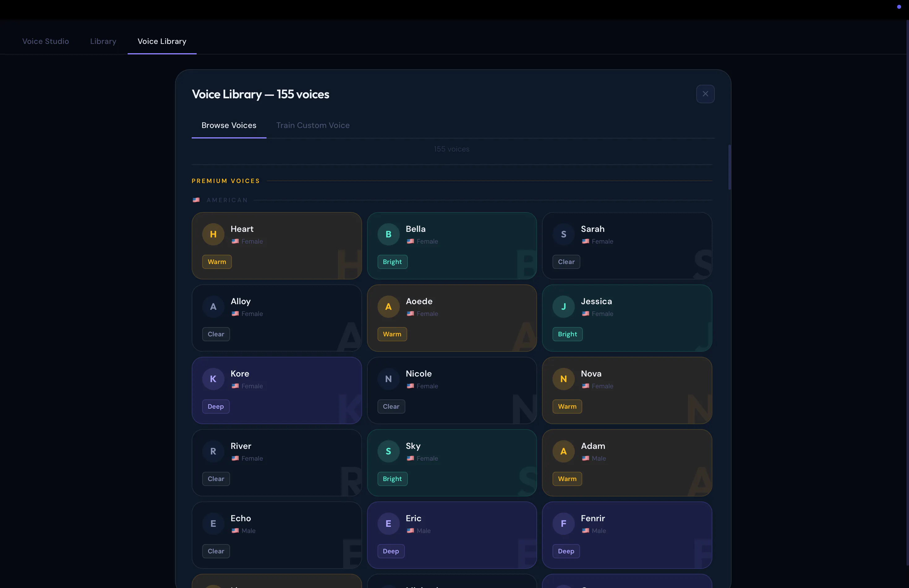Pick the Adam voice name
The width and height of the screenshot is (909, 588).
pyautogui.click(x=593, y=446)
